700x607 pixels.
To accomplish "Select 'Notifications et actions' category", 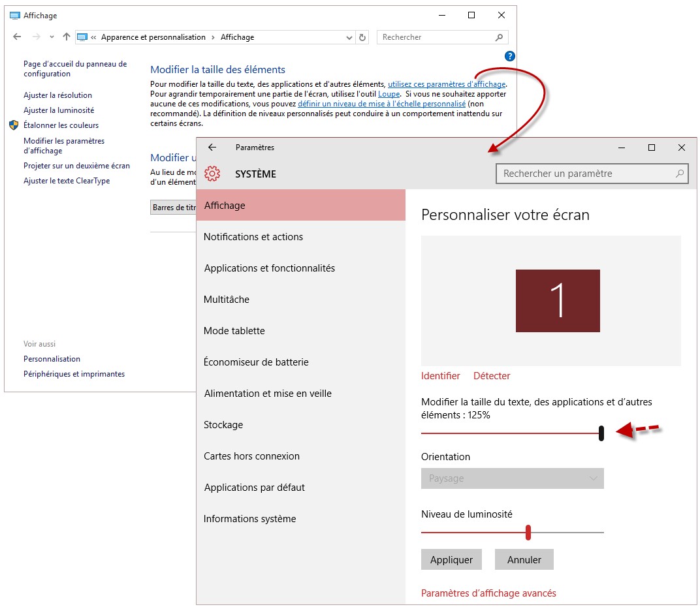I will click(x=301, y=237).
